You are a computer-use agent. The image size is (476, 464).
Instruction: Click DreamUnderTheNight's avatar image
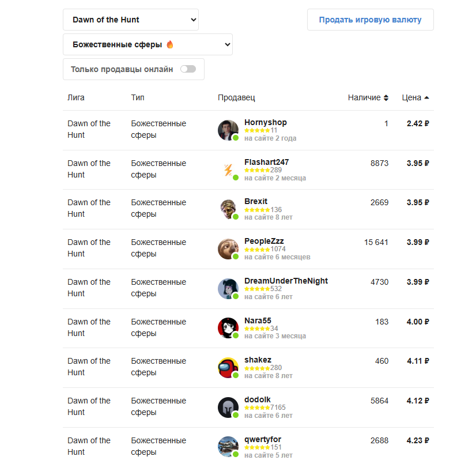[x=228, y=289]
